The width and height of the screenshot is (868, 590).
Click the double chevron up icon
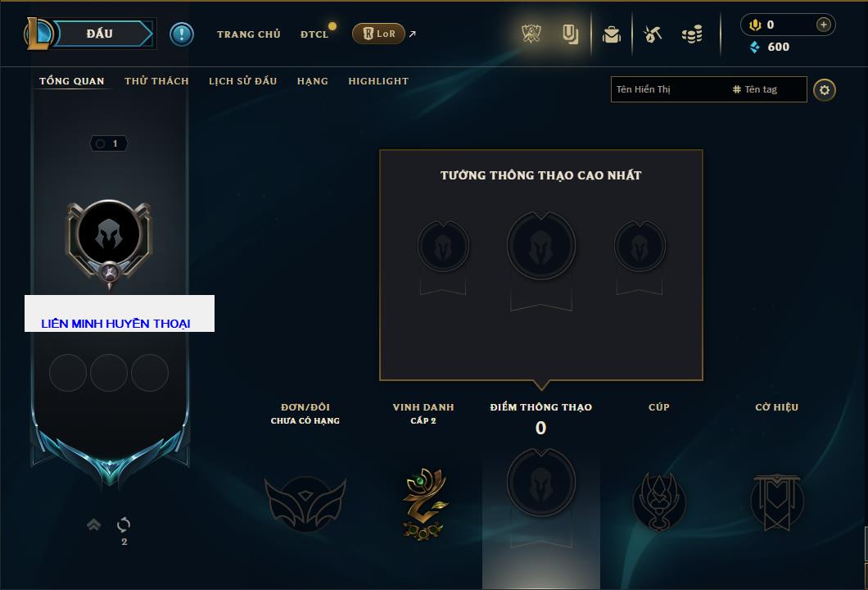coord(93,524)
